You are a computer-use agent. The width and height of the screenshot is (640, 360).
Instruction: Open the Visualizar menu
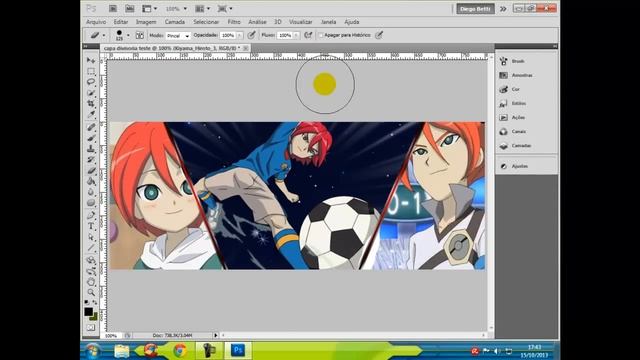tap(301, 22)
